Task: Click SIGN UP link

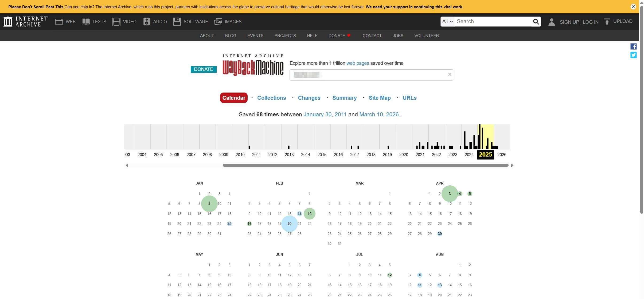Action: [x=569, y=22]
